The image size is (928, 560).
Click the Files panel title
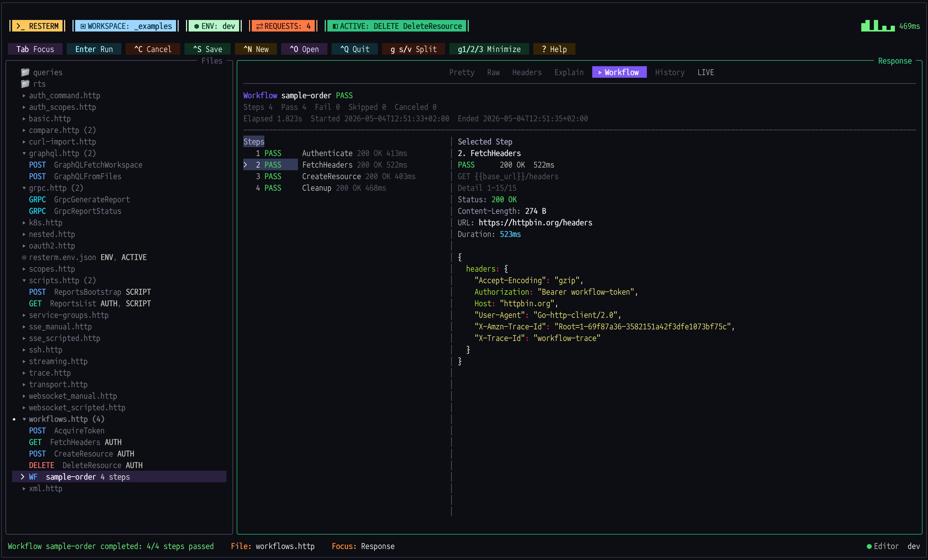tap(212, 61)
